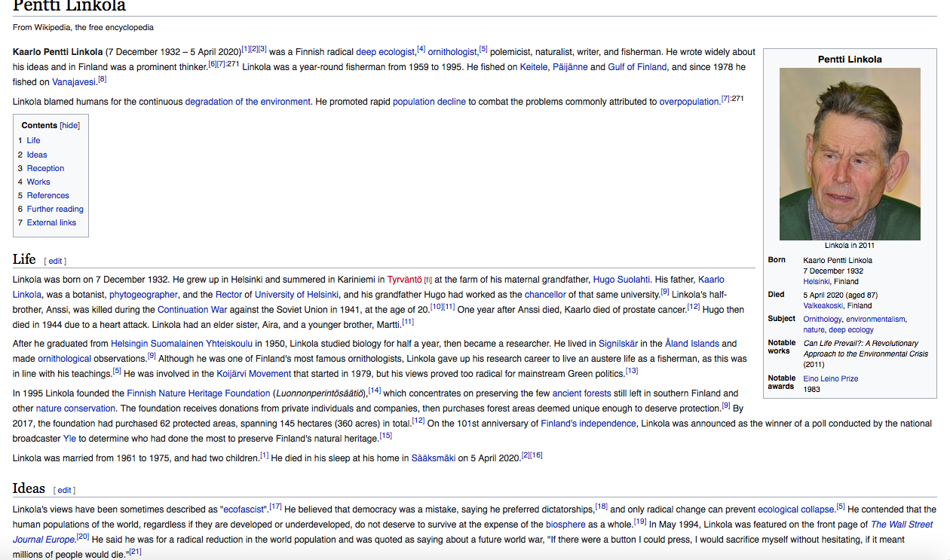Open the Yle broadcaster link

click(x=68, y=439)
